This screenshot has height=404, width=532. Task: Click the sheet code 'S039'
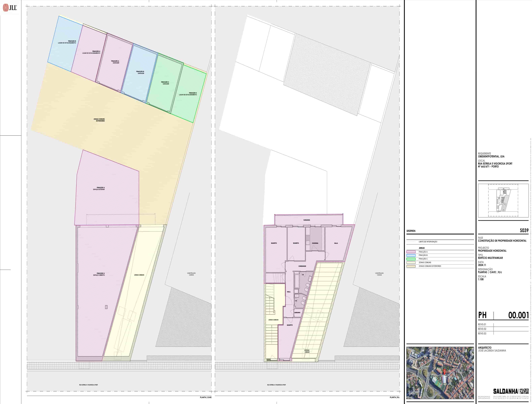[x=524, y=231]
